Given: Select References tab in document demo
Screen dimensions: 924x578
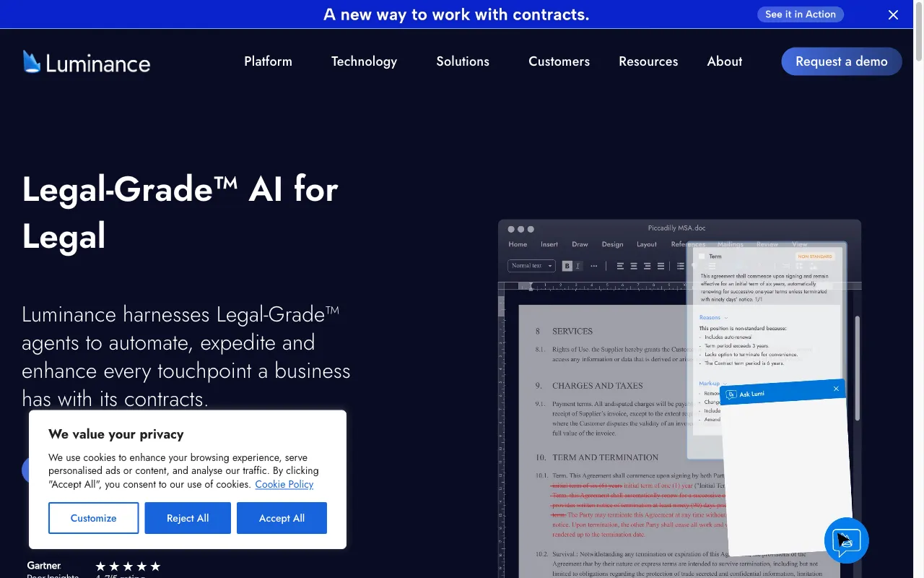Looking at the screenshot, I should coord(688,244).
